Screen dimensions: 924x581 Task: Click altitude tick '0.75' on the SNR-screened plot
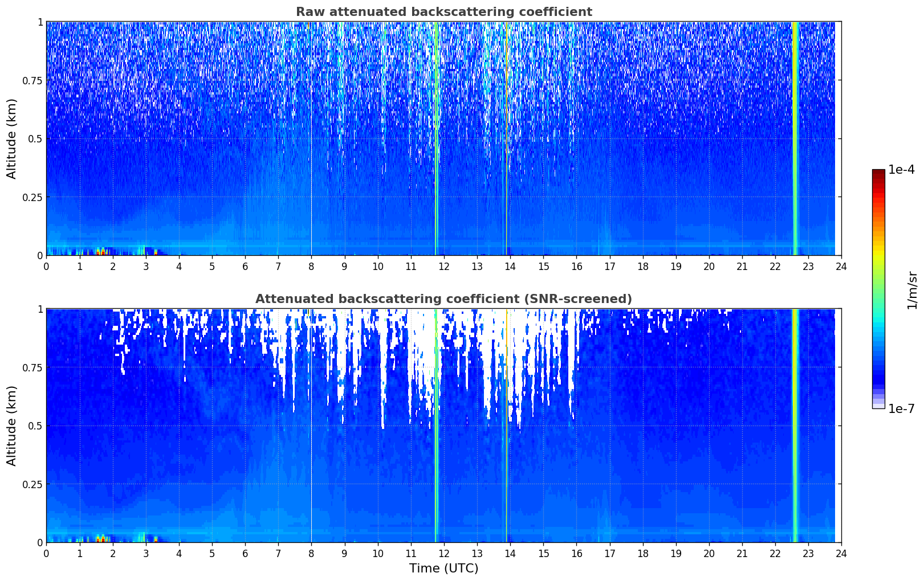tap(33, 367)
